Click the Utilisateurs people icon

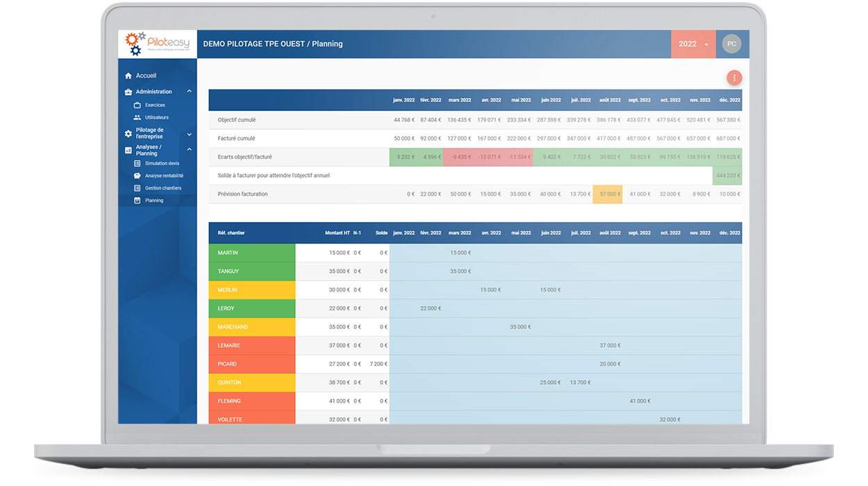(137, 117)
